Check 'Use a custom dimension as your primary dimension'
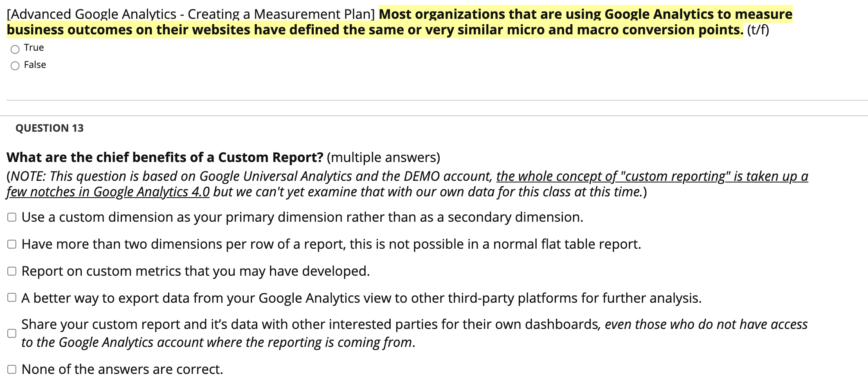Screen dimensions: 868x387 click(11, 217)
